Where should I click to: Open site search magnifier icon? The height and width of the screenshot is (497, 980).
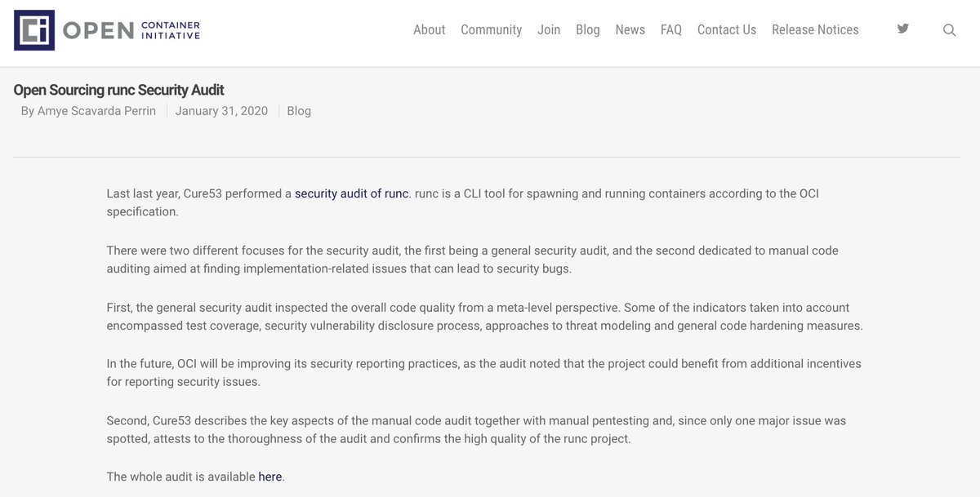[x=949, y=30]
